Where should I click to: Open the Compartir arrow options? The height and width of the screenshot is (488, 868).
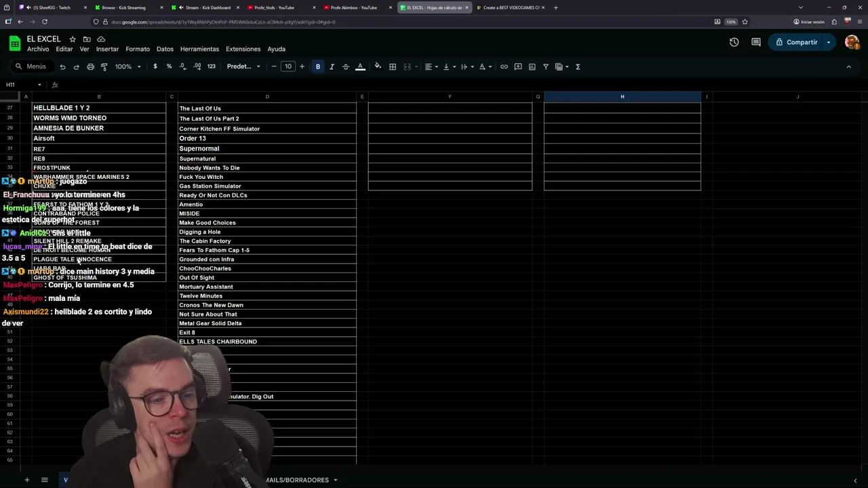[829, 42]
